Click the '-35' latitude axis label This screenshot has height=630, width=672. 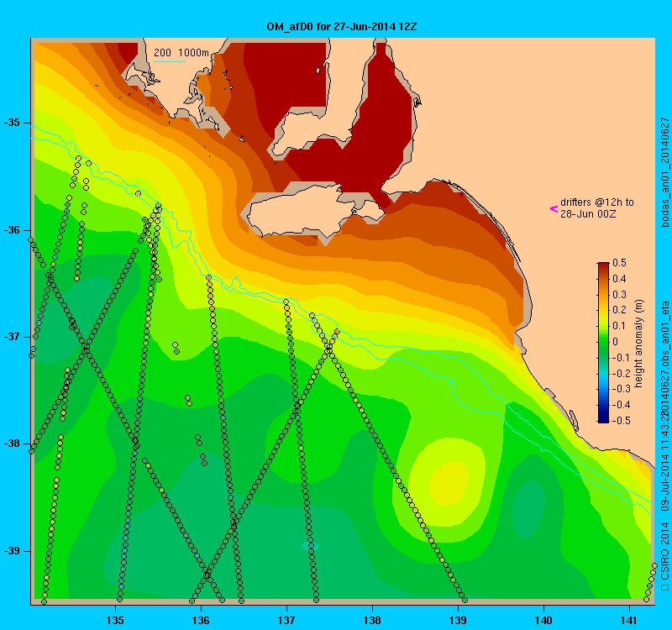12,123
